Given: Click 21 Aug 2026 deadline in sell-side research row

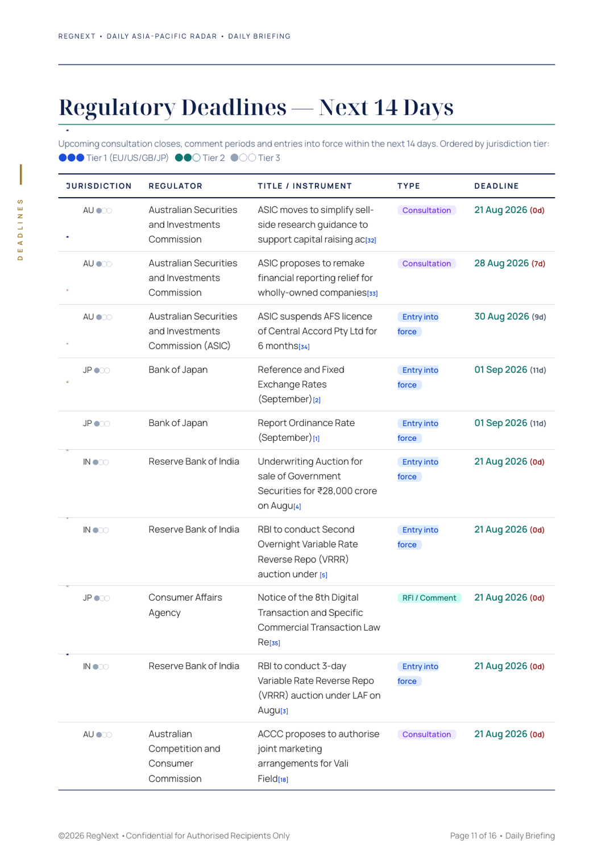Looking at the screenshot, I should pyautogui.click(x=509, y=210).
